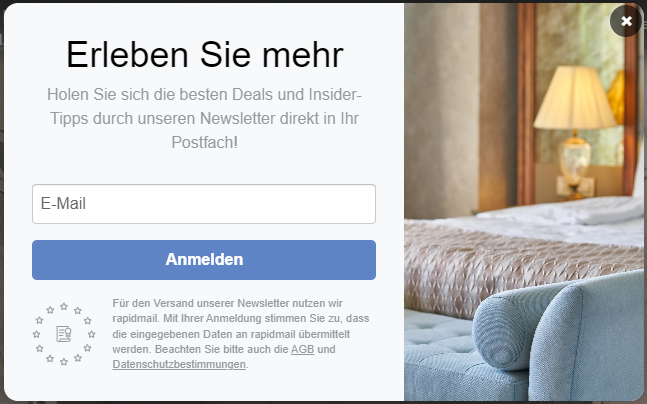Screen dimensions: 647x404
Task: Click the gray curtain in the hotel photo
Action: [x=442, y=109]
